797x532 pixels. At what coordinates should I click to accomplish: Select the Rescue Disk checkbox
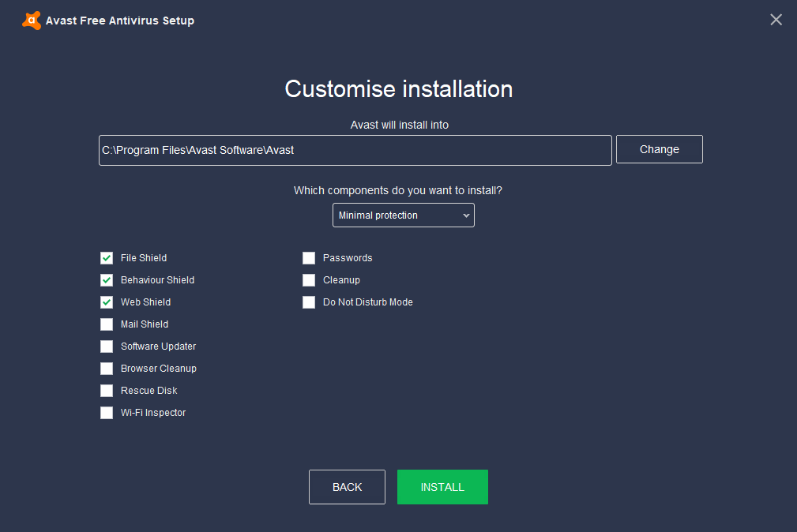click(x=107, y=391)
